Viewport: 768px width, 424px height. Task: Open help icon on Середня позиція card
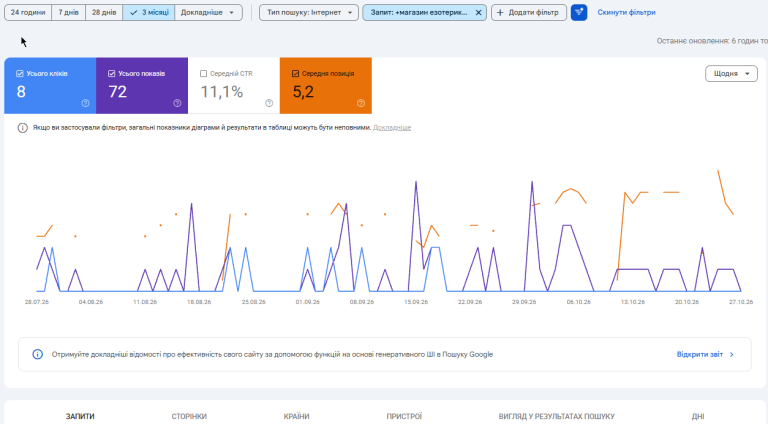tap(361, 103)
